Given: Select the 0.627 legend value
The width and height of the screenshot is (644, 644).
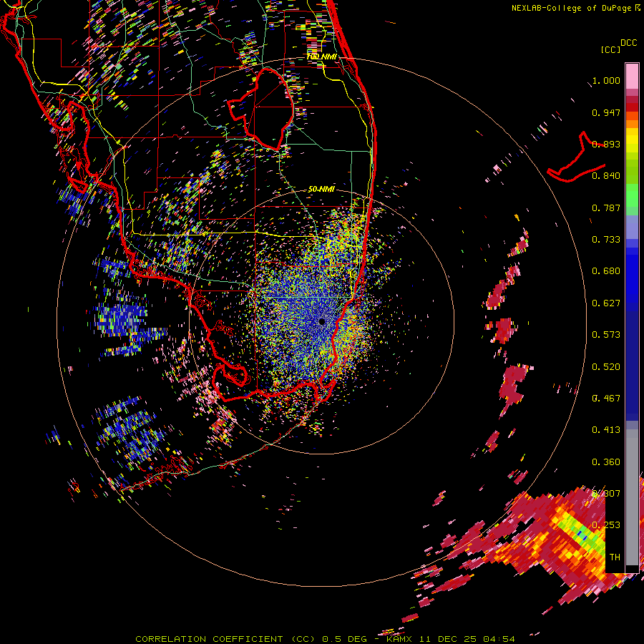Looking at the screenshot, I should [x=606, y=303].
